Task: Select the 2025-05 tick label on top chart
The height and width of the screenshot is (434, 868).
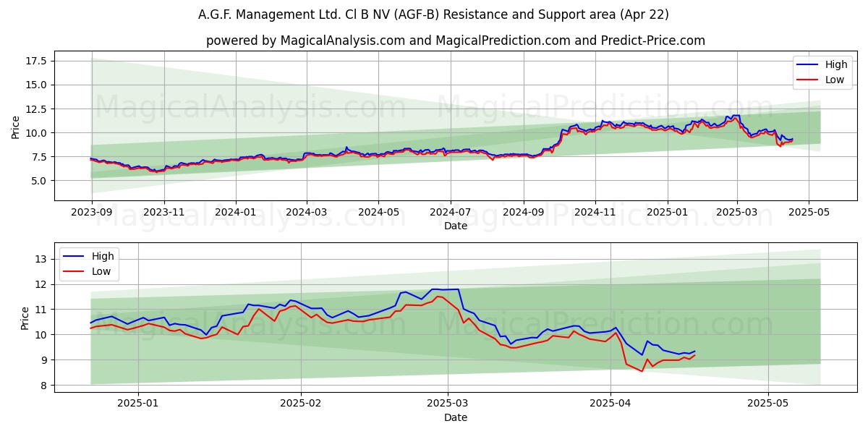Action: [x=809, y=212]
